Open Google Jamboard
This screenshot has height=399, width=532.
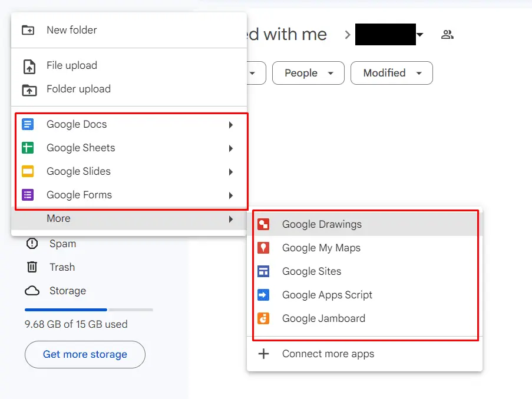coord(322,318)
